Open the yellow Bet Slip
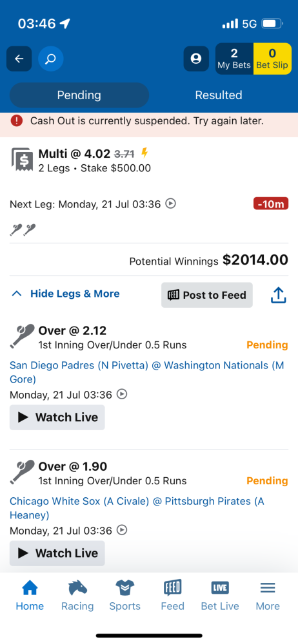The width and height of the screenshot is (298, 644). coord(272,59)
